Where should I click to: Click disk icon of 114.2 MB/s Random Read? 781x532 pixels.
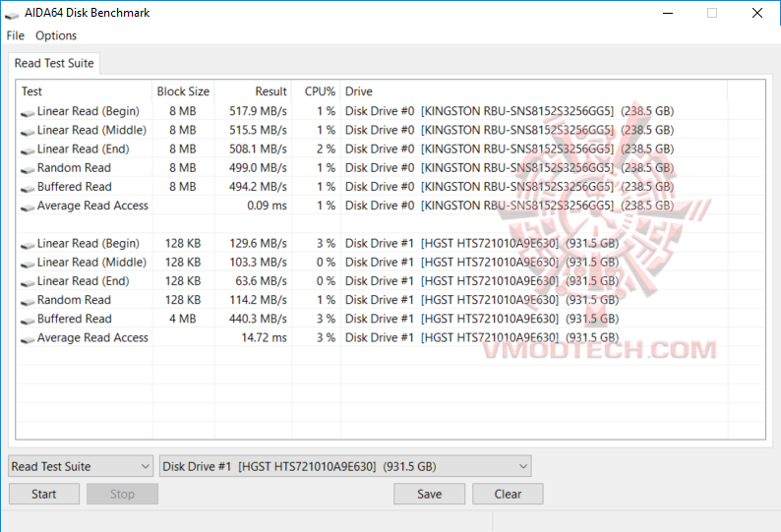(x=28, y=302)
